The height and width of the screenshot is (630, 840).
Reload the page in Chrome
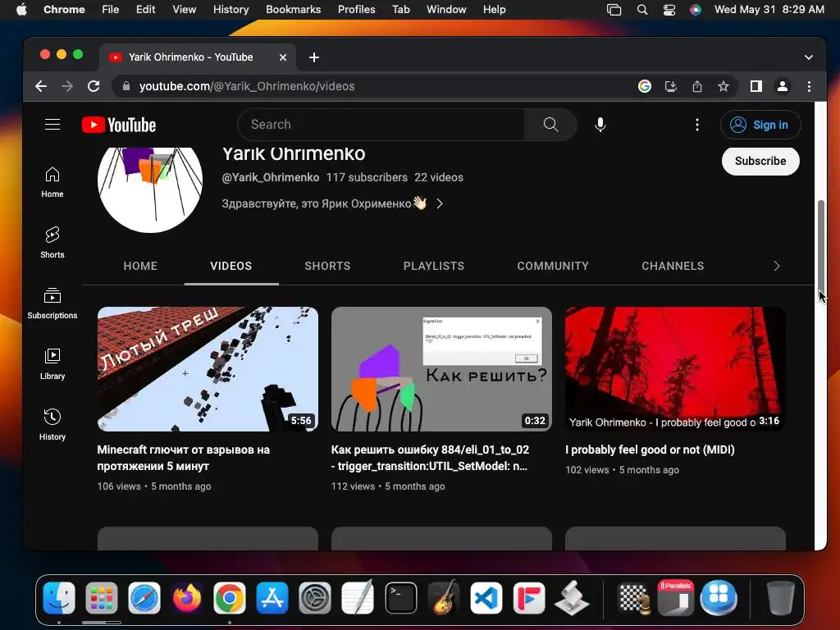tap(94, 86)
